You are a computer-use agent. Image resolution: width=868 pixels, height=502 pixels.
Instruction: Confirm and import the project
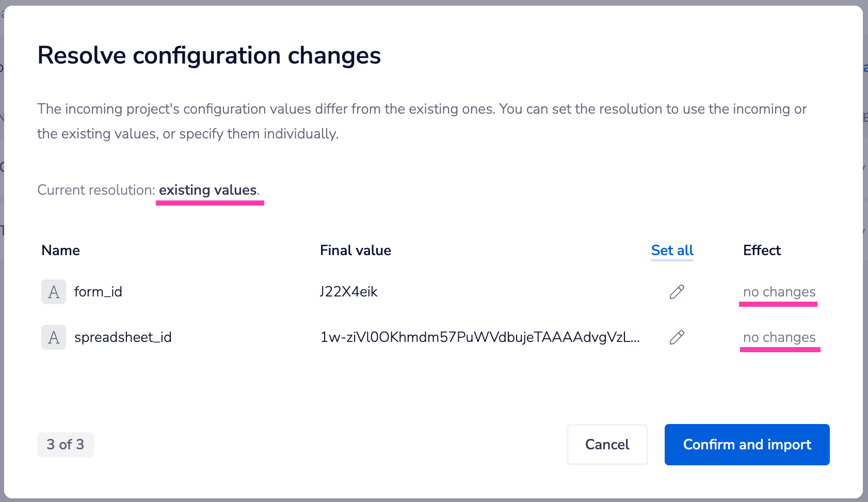(747, 445)
